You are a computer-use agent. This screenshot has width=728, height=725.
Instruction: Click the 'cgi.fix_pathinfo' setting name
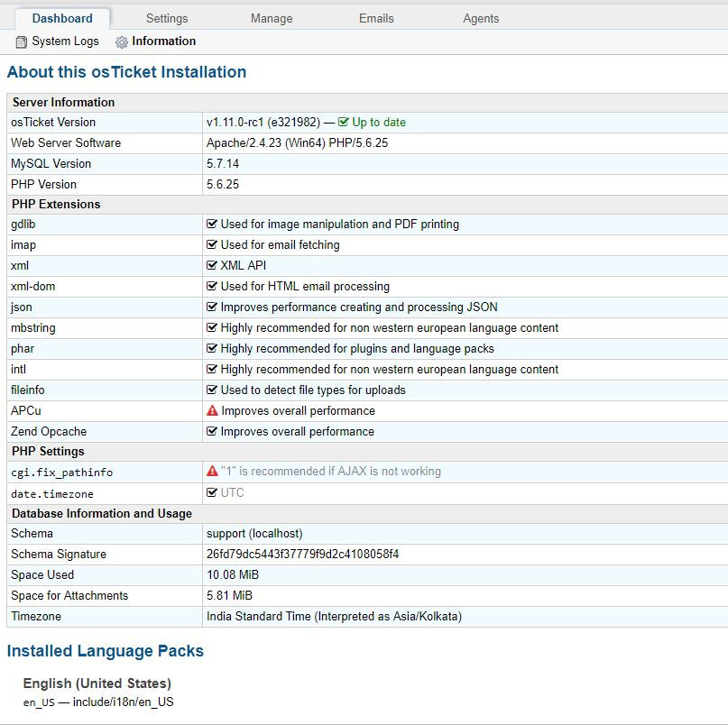[x=61, y=473]
